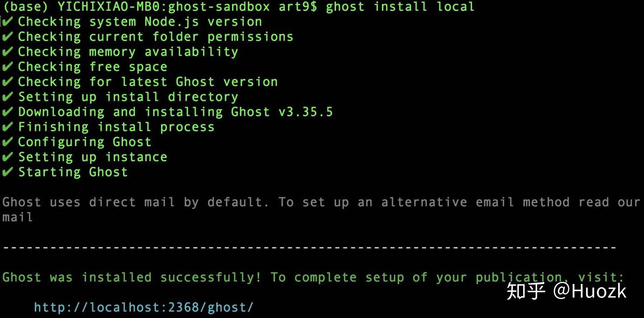Click the checkmark beside Starting Ghost
Screen dimensions: 644x318
(8, 172)
